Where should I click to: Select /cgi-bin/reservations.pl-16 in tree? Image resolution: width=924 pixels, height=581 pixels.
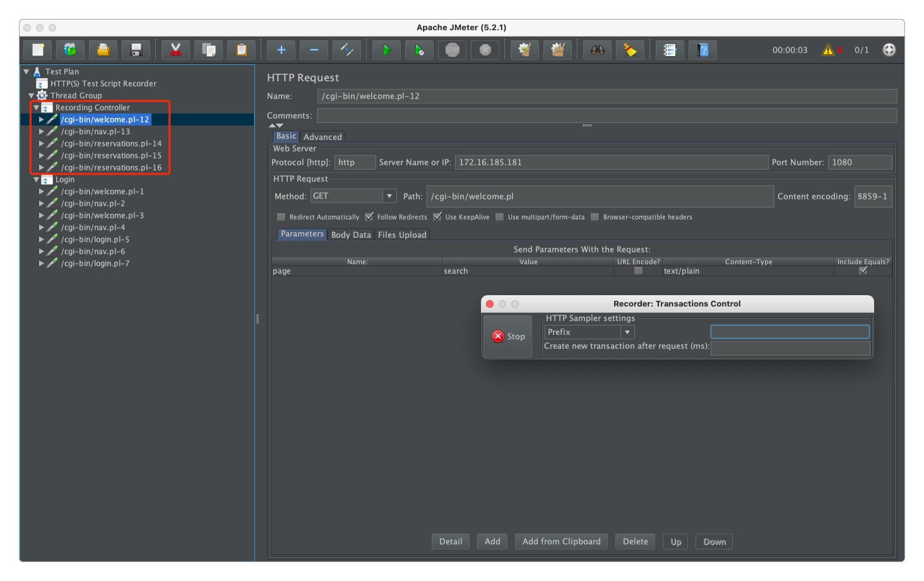coord(111,168)
